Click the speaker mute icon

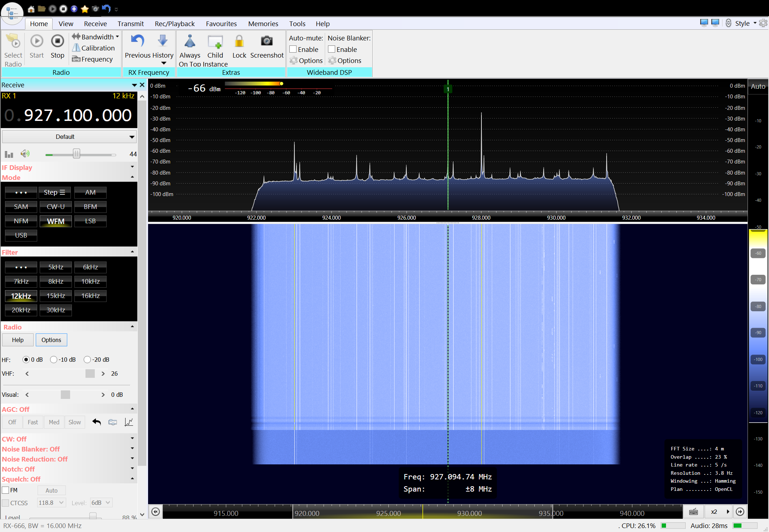pos(25,154)
